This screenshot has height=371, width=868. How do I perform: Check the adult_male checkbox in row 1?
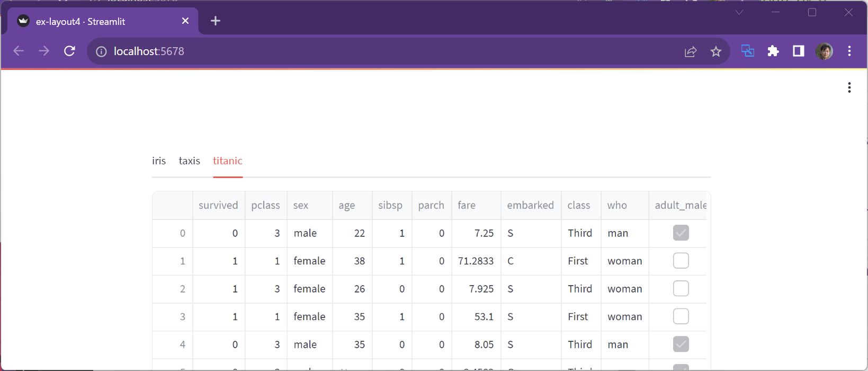coord(681,261)
